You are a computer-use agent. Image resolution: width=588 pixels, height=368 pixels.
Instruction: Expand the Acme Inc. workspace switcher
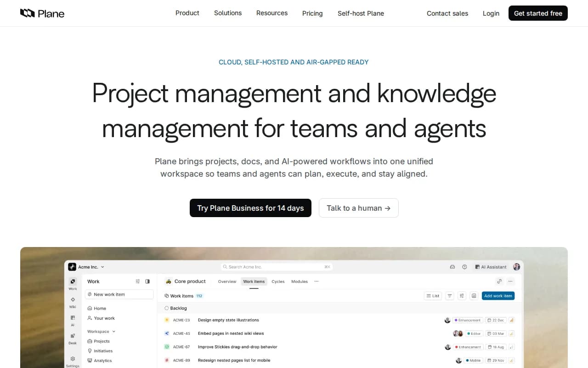pos(86,267)
